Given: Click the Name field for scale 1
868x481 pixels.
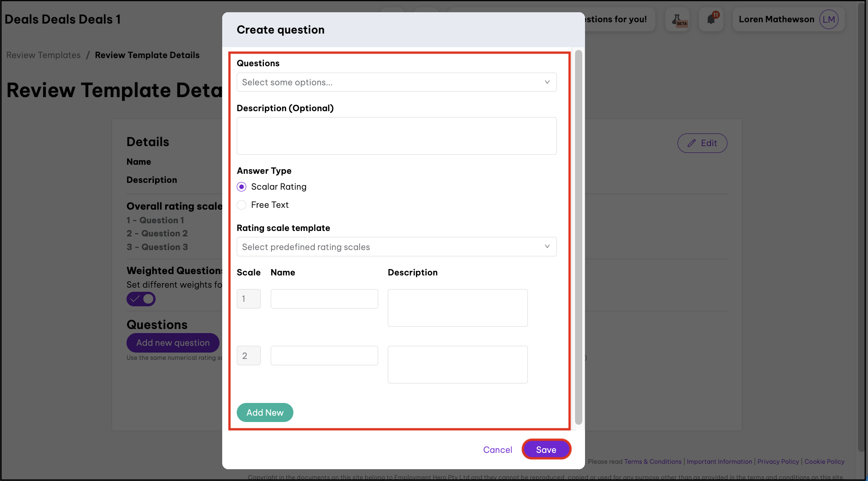Looking at the screenshot, I should (x=324, y=299).
